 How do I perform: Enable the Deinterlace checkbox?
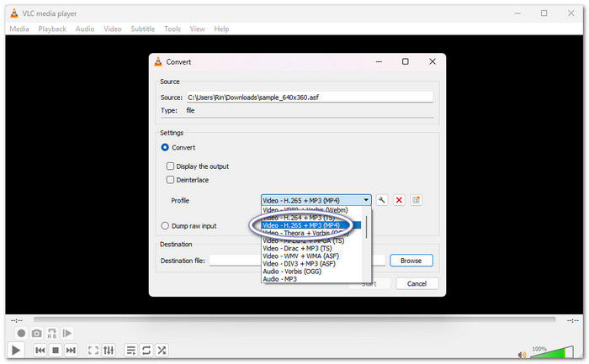click(x=170, y=180)
